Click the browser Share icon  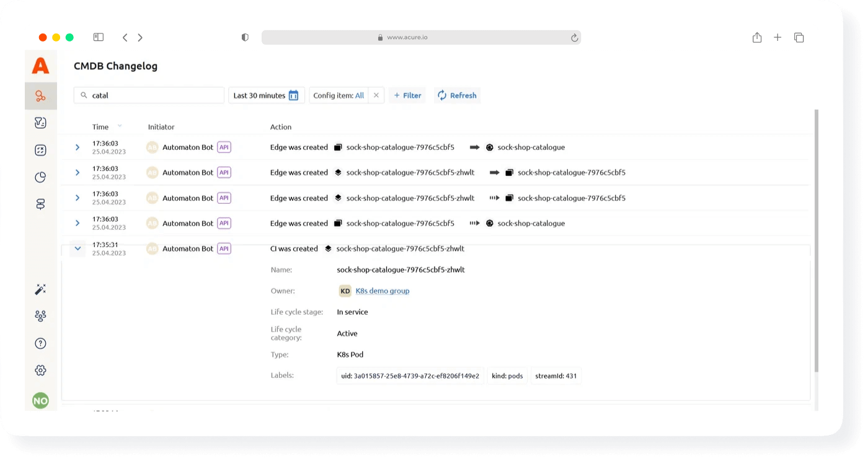[757, 37]
